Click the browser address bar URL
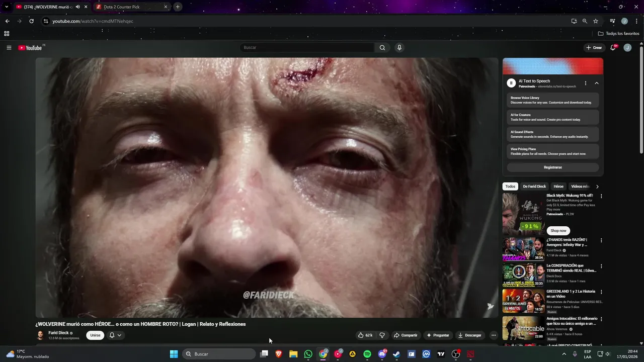 (93, 21)
